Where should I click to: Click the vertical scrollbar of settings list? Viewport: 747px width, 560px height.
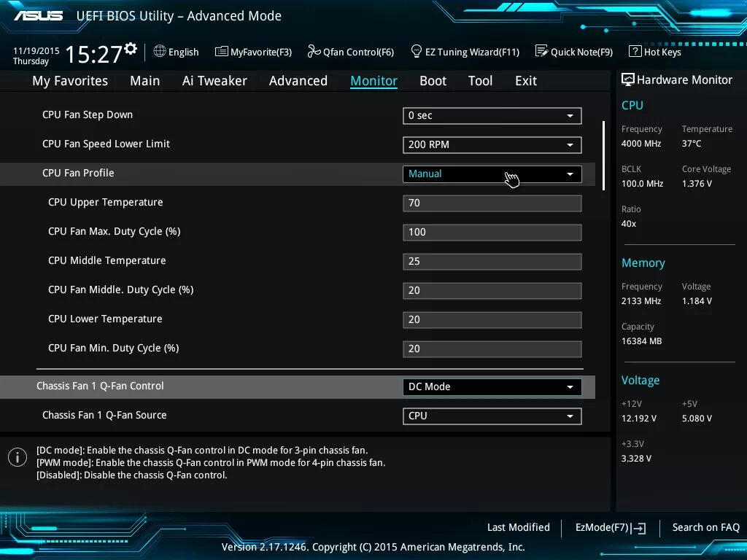603,156
